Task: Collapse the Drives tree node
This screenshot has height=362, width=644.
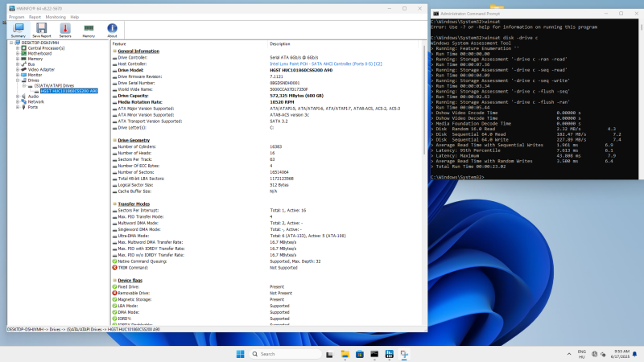Action: 18,80
